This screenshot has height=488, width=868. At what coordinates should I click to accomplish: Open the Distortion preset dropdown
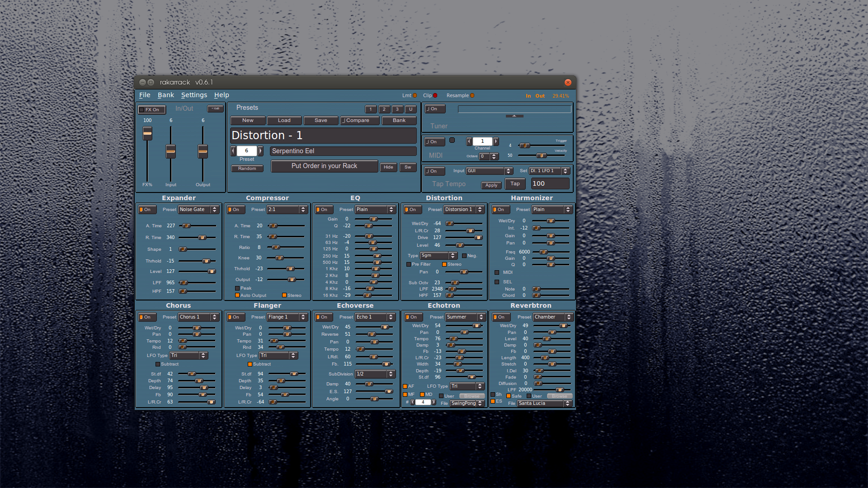click(464, 210)
